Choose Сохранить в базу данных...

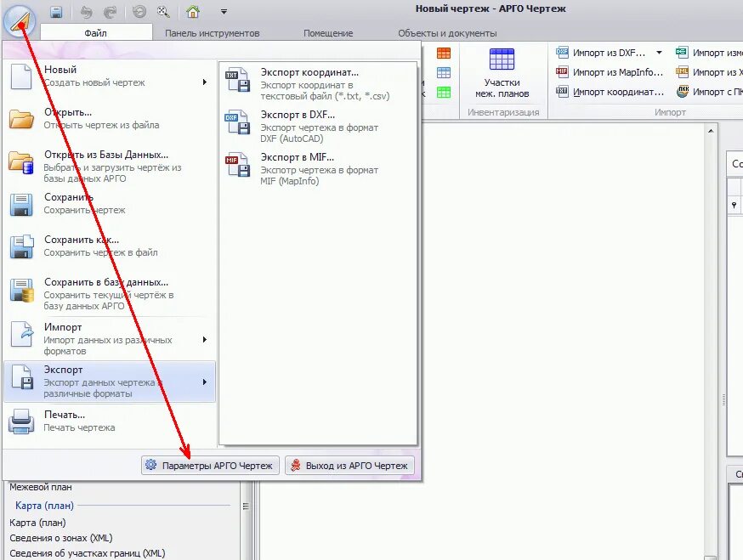(109, 294)
